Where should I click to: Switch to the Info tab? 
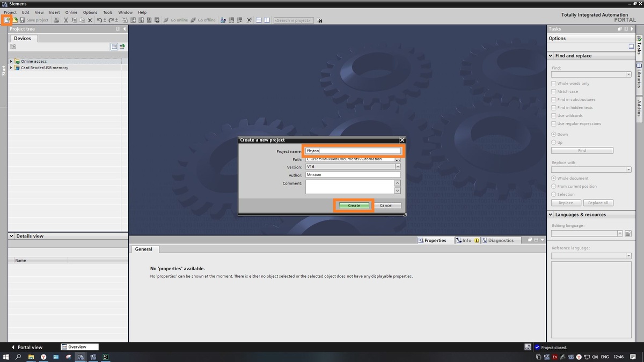coord(467,240)
